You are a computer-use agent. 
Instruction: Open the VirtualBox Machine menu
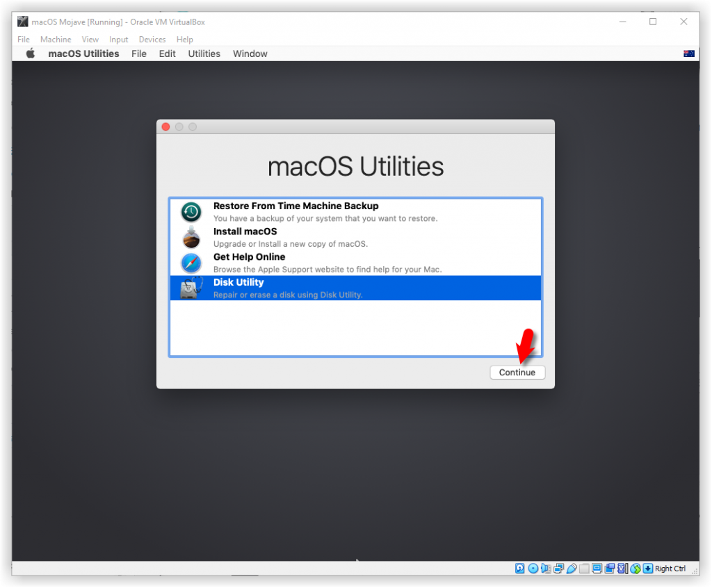(56, 40)
